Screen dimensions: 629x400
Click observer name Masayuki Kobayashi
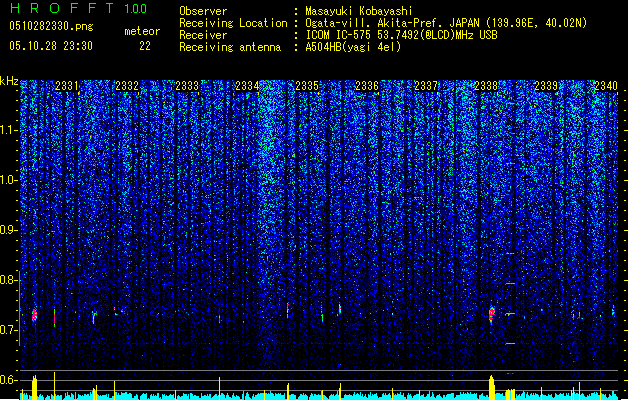[359, 11]
